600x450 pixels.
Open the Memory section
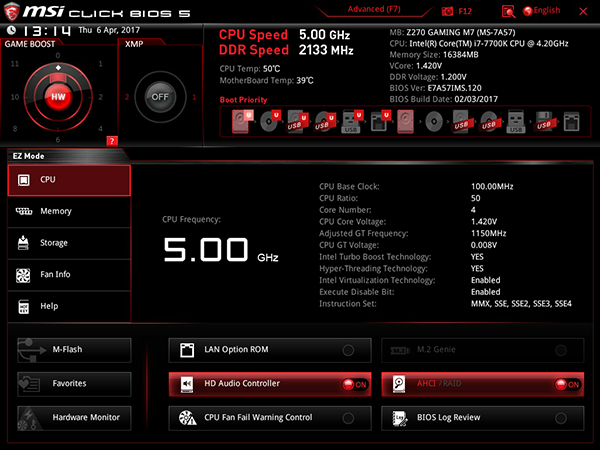pyautogui.click(x=69, y=212)
